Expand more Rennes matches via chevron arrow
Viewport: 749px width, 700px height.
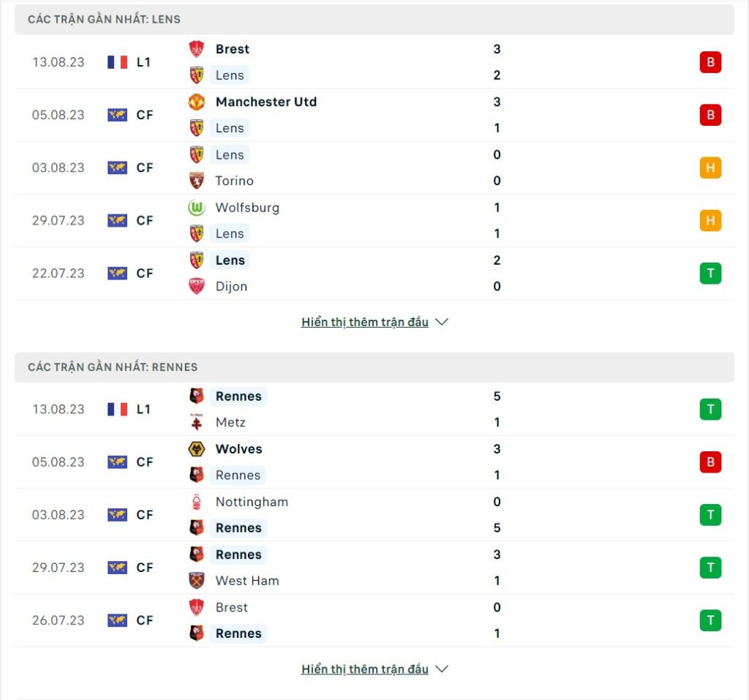(x=442, y=669)
